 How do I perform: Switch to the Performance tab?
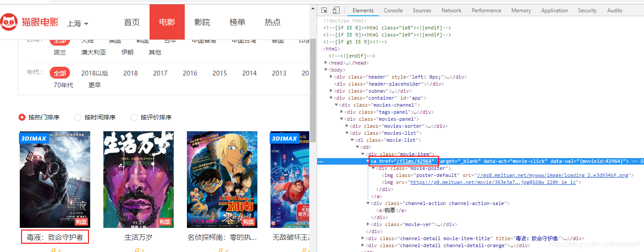click(487, 11)
